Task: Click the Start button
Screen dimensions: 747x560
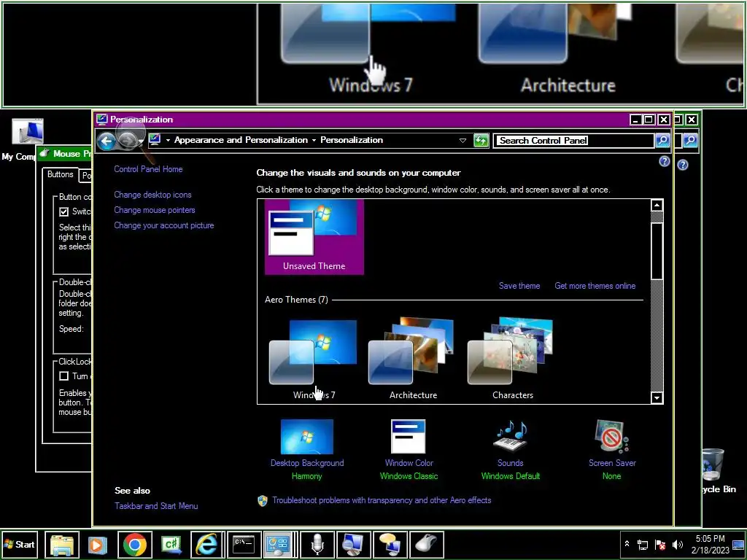Action: pos(20,545)
